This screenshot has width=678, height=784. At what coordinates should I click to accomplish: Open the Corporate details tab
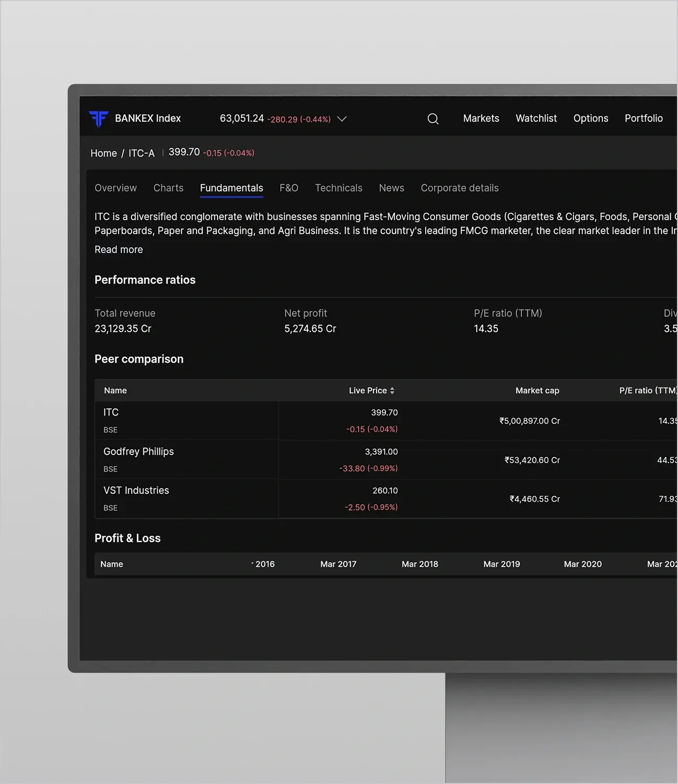(460, 188)
